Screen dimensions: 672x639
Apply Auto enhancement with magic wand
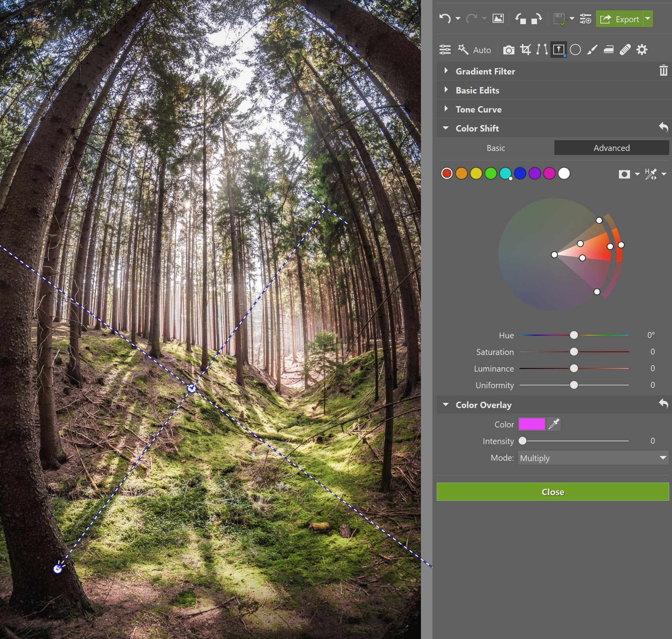(474, 50)
